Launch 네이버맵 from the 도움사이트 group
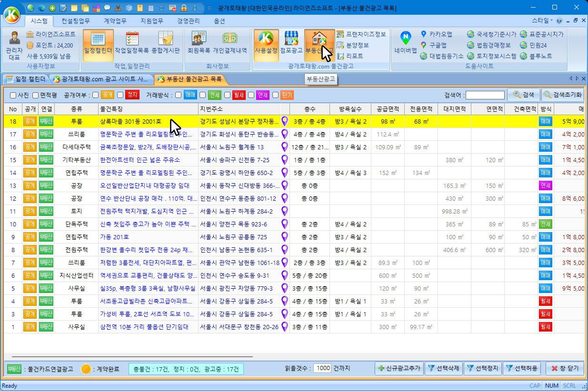Screen dimensions: 588x391 coord(405,44)
